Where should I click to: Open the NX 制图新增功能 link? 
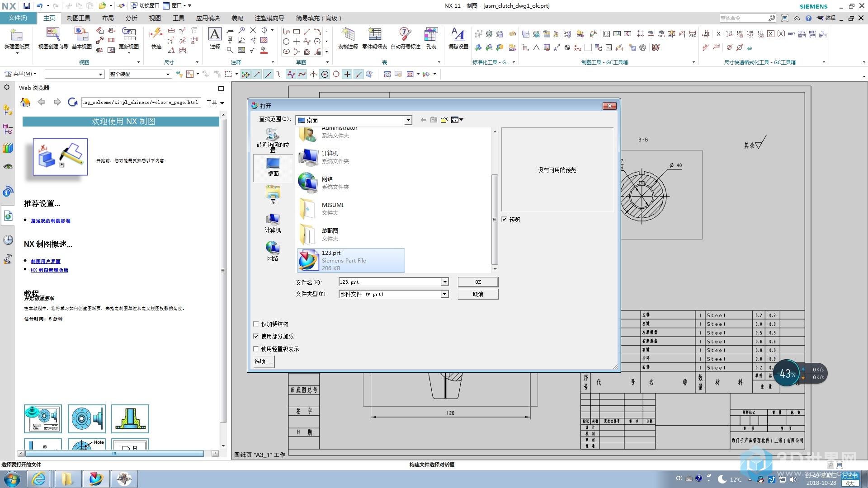[49, 270]
